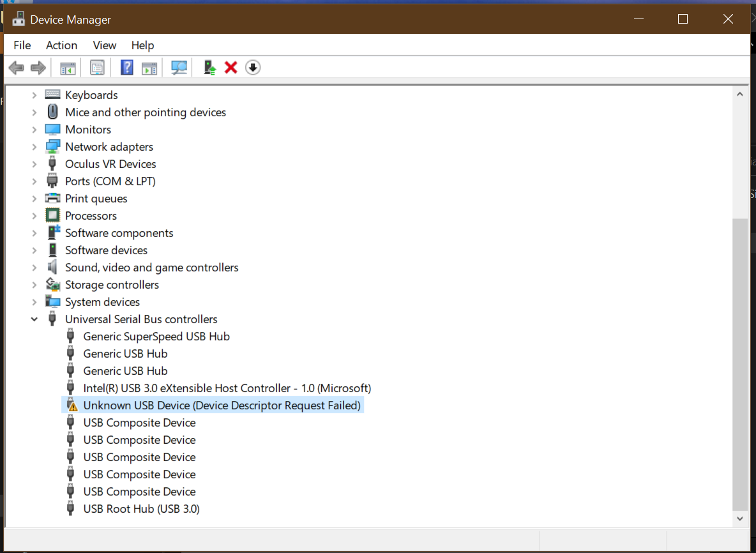Select USB Root Hub (USB 3.0)
Viewport: 756px width, 553px height.
coord(141,509)
